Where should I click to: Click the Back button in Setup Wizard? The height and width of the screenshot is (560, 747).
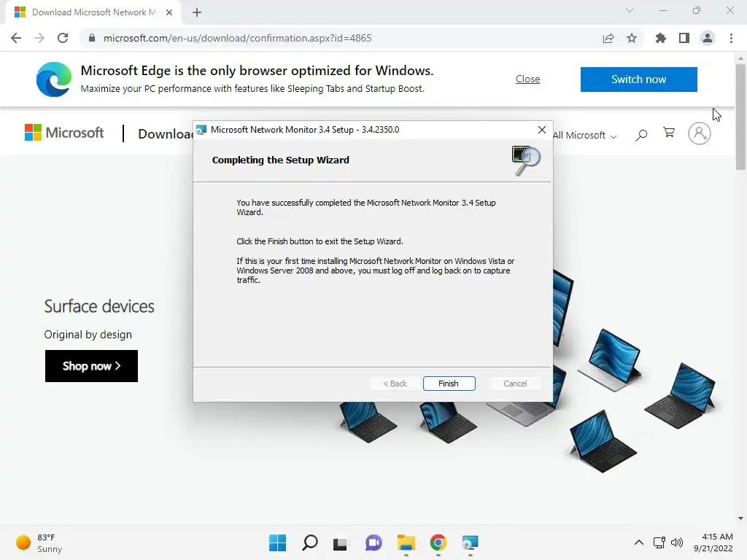395,384
